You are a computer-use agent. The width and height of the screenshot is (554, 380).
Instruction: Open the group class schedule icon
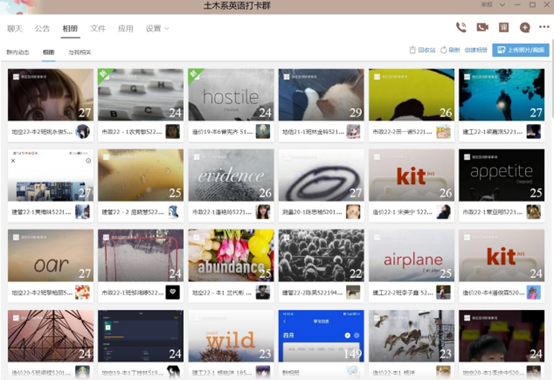pyautogui.click(x=503, y=28)
